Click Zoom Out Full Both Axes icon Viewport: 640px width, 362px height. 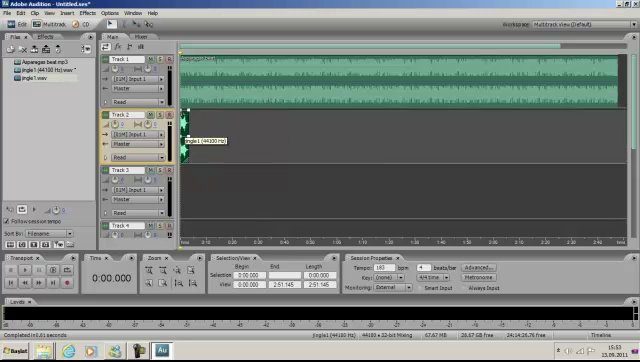point(177,270)
